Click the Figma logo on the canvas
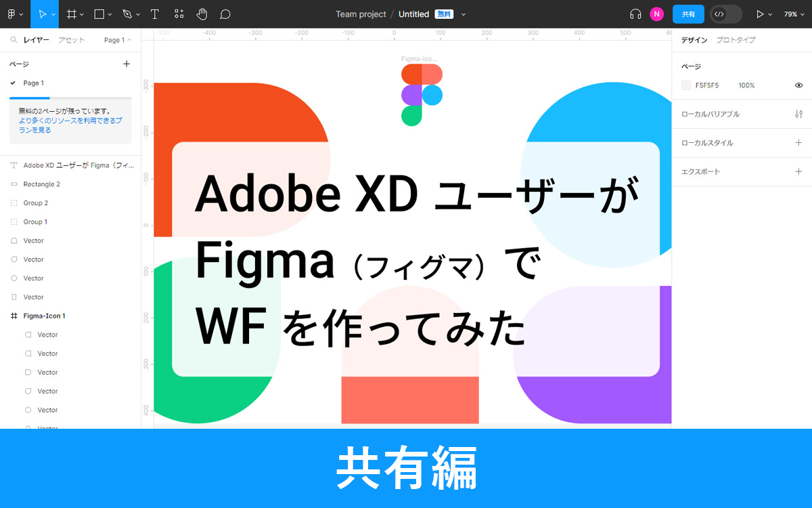 tap(422, 96)
